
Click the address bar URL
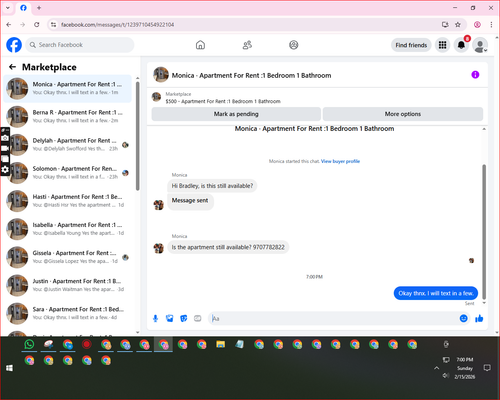coord(118,25)
